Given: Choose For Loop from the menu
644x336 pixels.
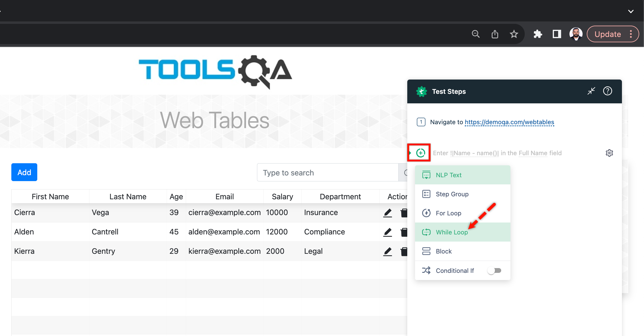Looking at the screenshot, I should pyautogui.click(x=463, y=213).
